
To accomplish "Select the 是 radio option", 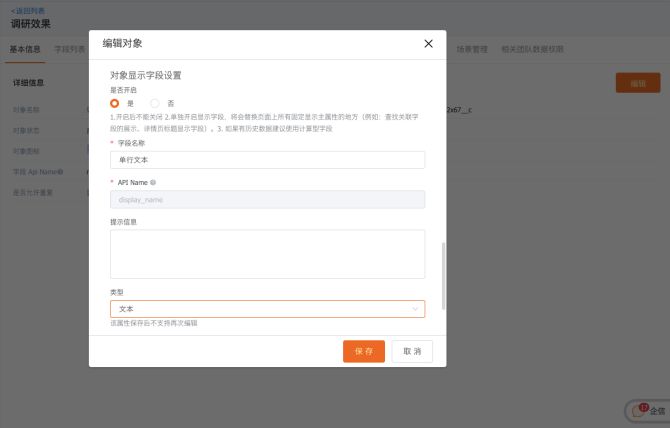I will click(x=115, y=103).
